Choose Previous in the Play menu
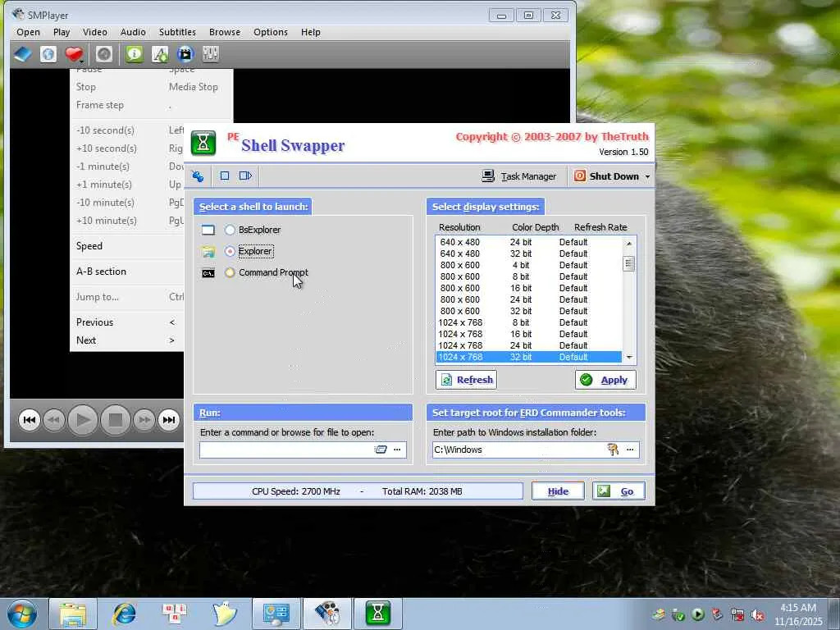 (x=126, y=322)
